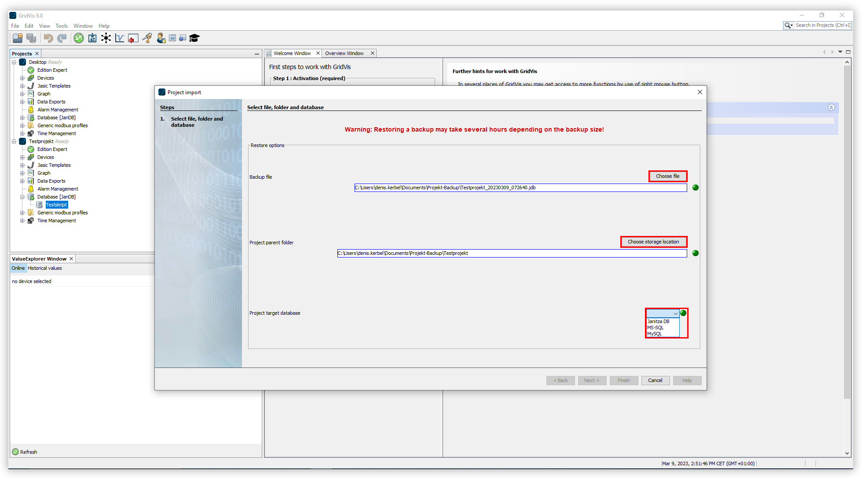
Task: Click the Redo toolbar icon
Action: point(62,38)
